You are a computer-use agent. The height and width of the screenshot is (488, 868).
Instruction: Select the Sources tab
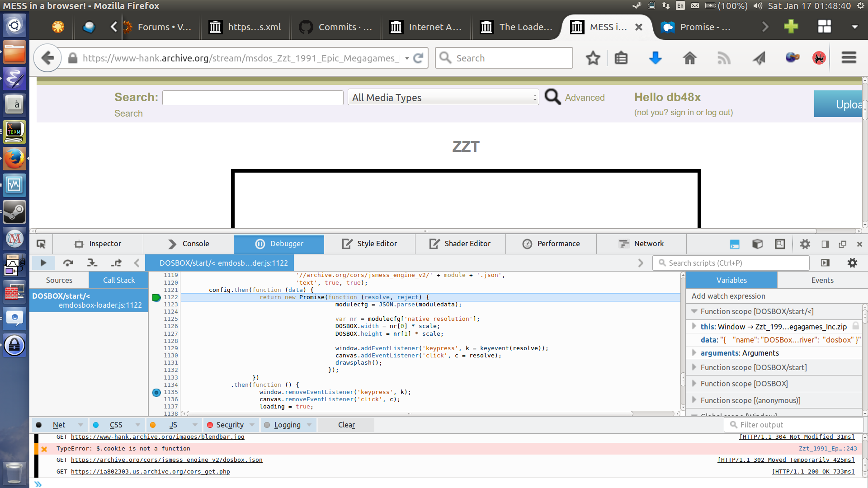pos(59,280)
